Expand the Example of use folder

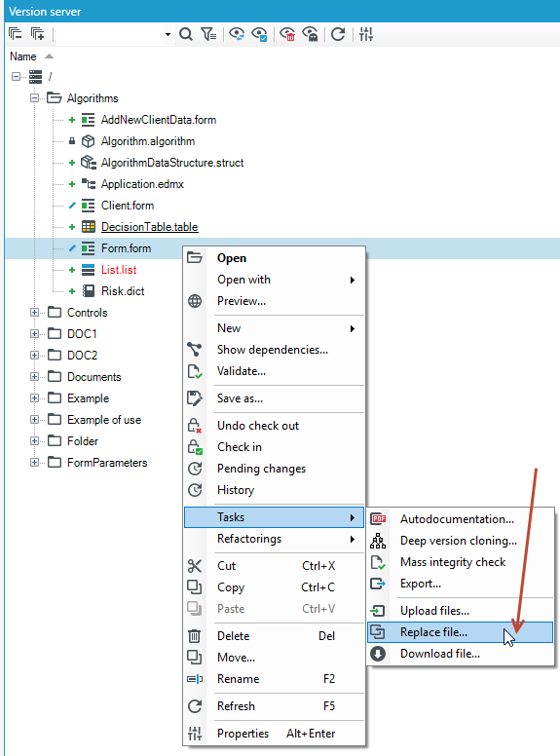(34, 420)
